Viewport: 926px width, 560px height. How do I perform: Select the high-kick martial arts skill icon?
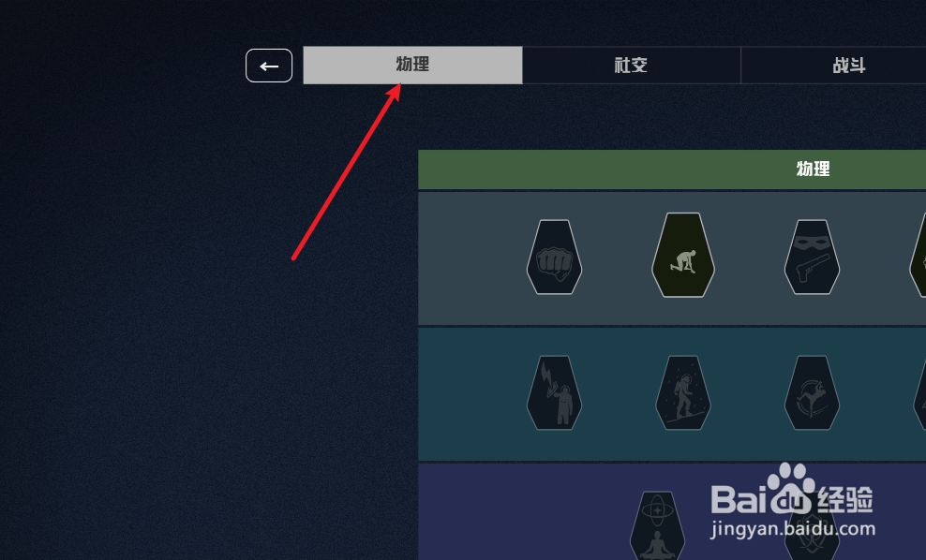point(812,392)
